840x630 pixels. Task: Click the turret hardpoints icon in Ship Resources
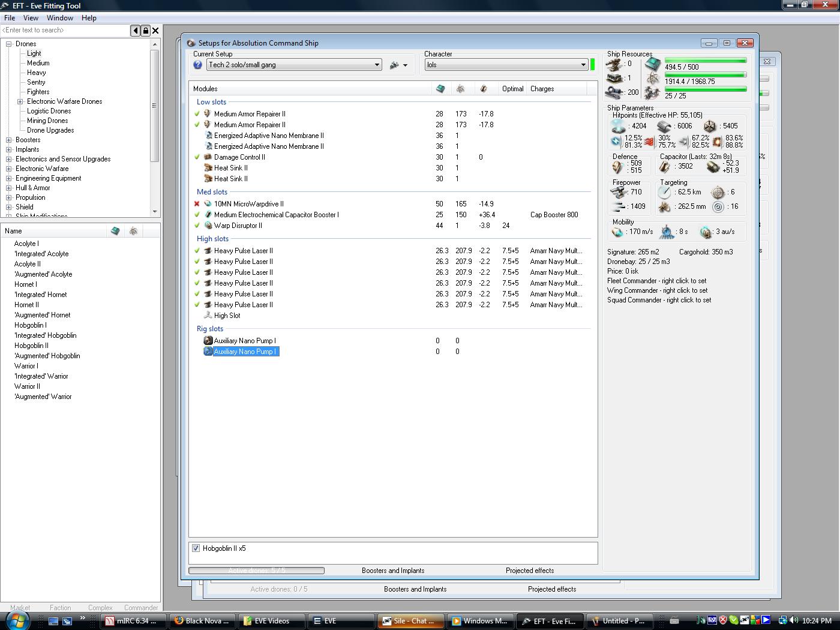[614, 64]
